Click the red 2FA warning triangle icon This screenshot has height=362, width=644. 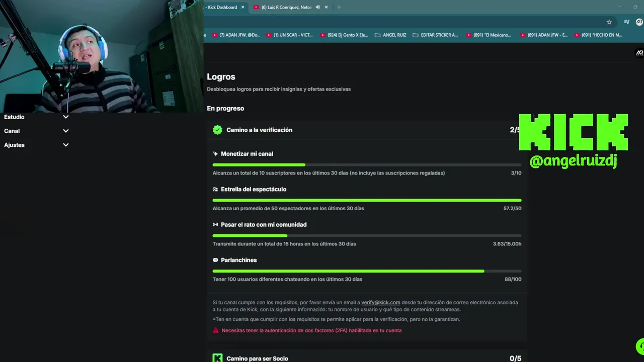pos(216,330)
